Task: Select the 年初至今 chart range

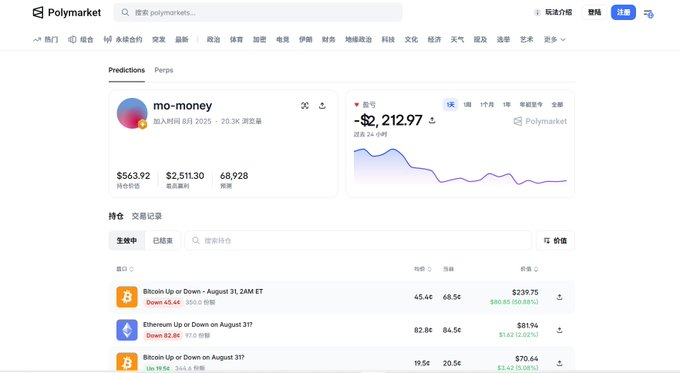Action: click(531, 105)
